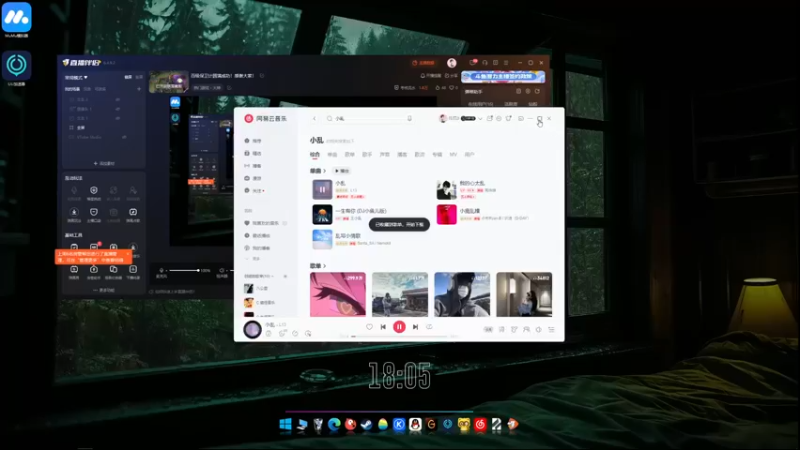800x450 pixels.
Task: Open the Windows Start button in the dock
Action: [x=285, y=424]
